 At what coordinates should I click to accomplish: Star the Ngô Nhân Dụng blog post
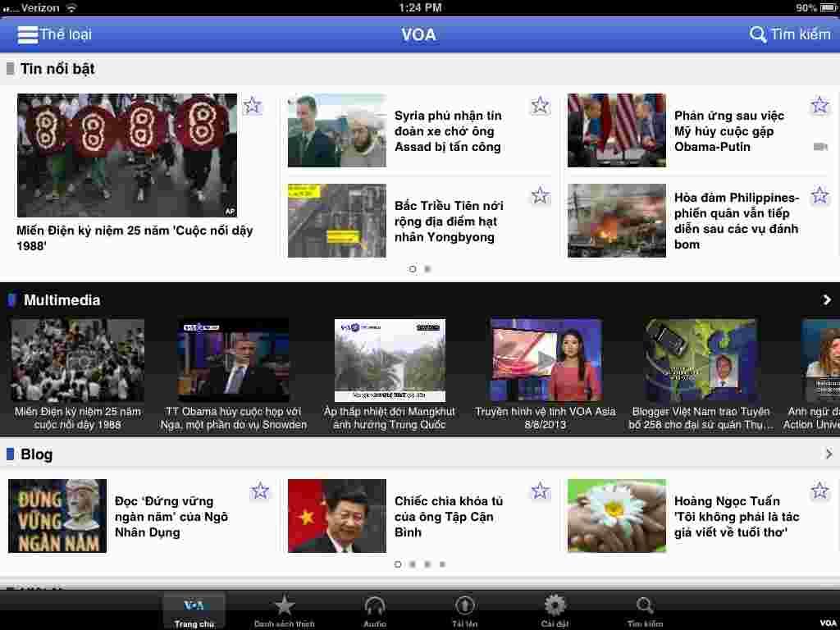pyautogui.click(x=260, y=491)
